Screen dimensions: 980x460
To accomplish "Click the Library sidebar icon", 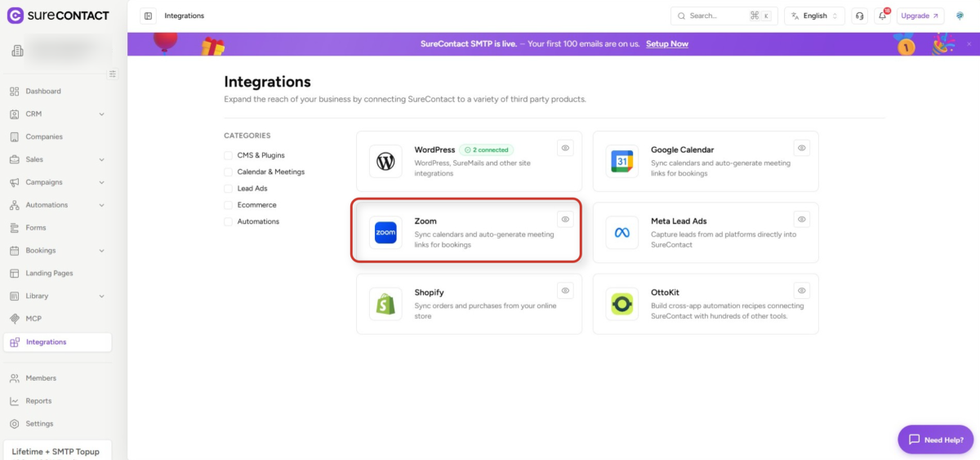I will tap(15, 296).
